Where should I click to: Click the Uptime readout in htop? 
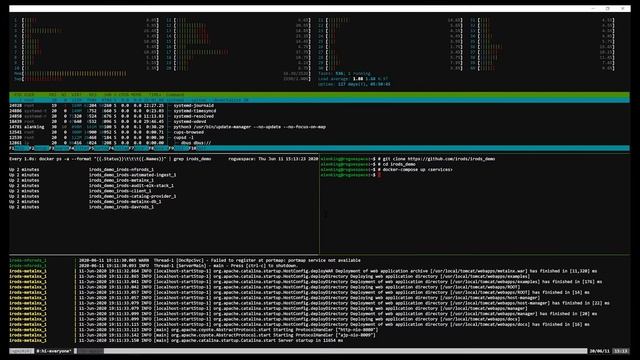coord(354,84)
